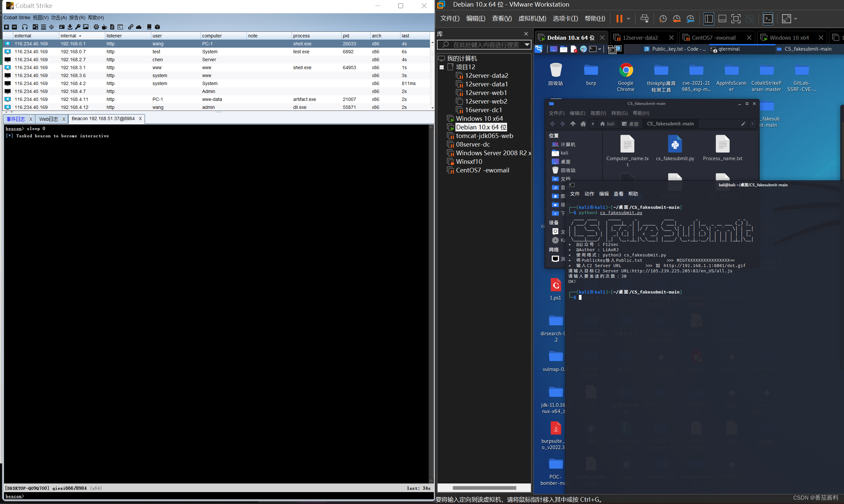Switch to the pivot graph view icon
844x504 pixels.
(35, 27)
